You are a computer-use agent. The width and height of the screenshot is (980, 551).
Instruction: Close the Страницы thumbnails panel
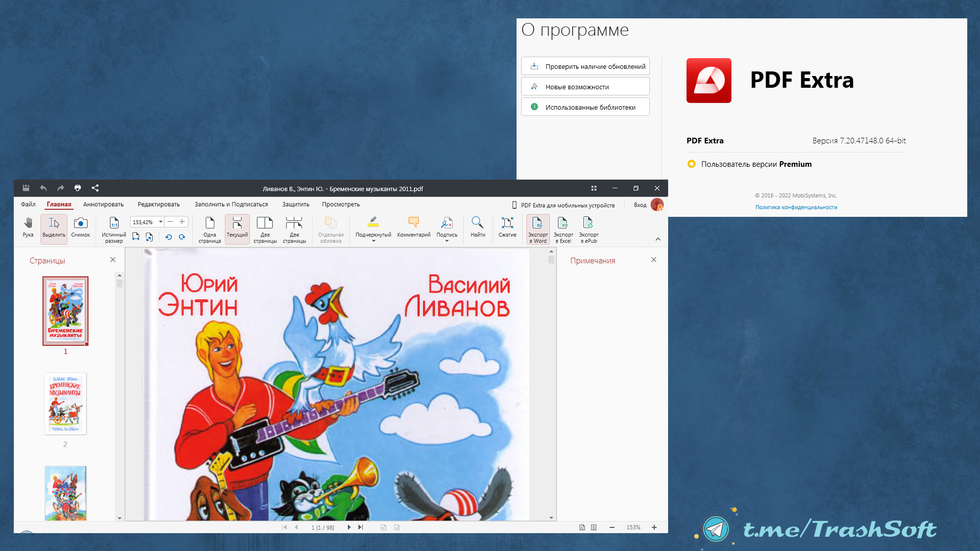[113, 260]
